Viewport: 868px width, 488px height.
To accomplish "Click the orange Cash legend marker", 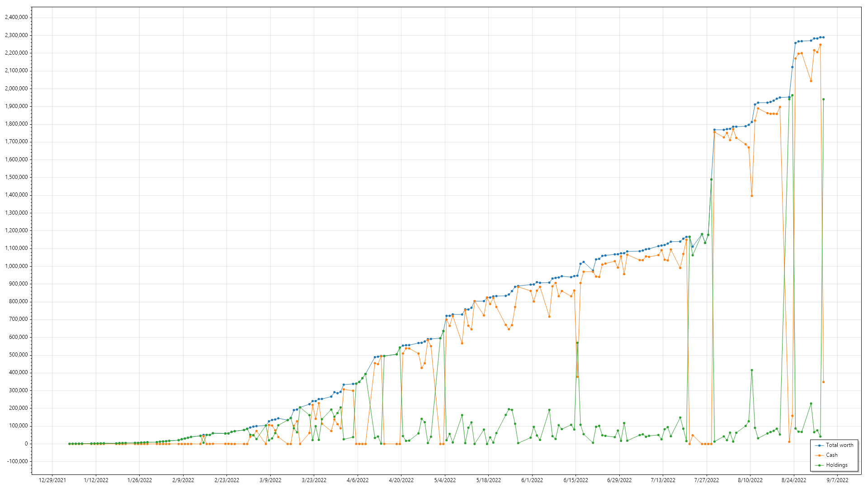I will coord(819,455).
